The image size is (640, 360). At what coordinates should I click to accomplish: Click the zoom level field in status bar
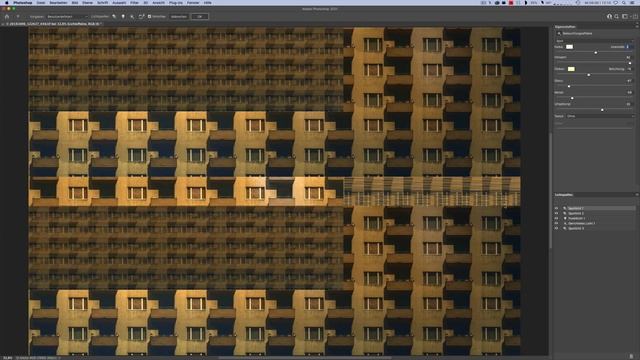[x=7, y=358]
